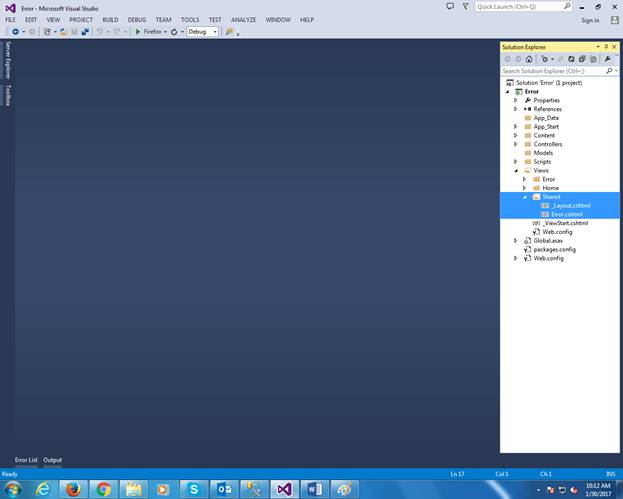The image size is (623, 499).
Task: Click the account avatar icon beside Sign in
Action: pyautogui.click(x=614, y=20)
